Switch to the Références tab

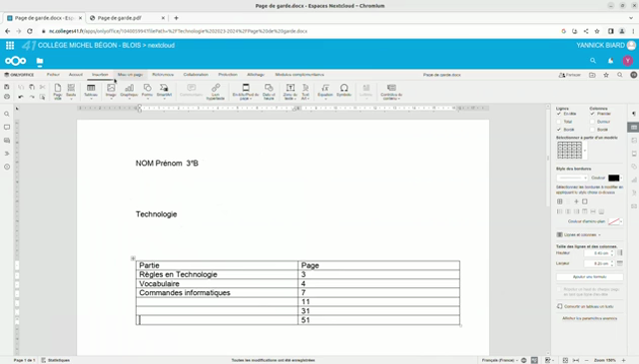tap(163, 75)
